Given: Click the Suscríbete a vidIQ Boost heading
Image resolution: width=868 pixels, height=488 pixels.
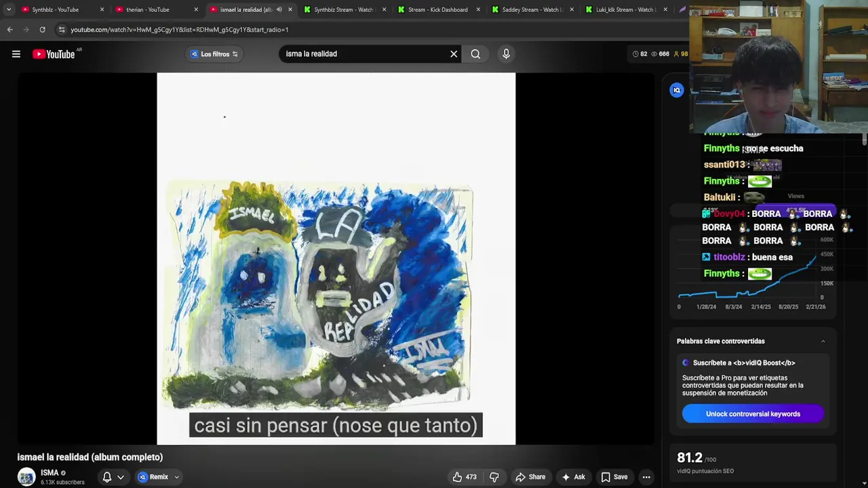Looking at the screenshot, I should coord(744,363).
